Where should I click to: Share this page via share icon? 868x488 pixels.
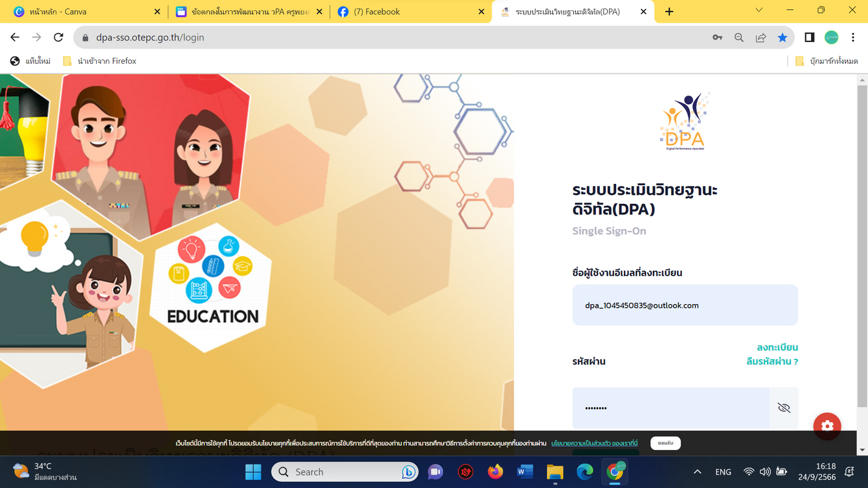pos(761,37)
